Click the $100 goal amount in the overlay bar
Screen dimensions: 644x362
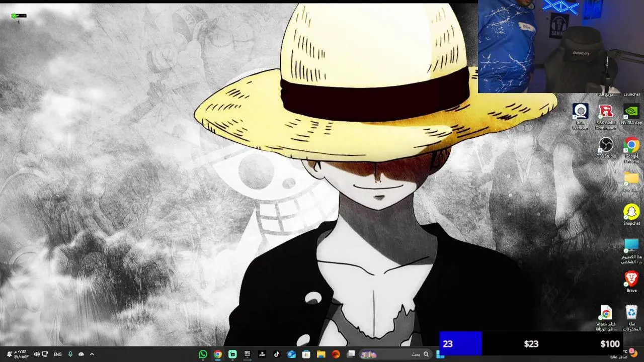pyautogui.click(x=610, y=344)
